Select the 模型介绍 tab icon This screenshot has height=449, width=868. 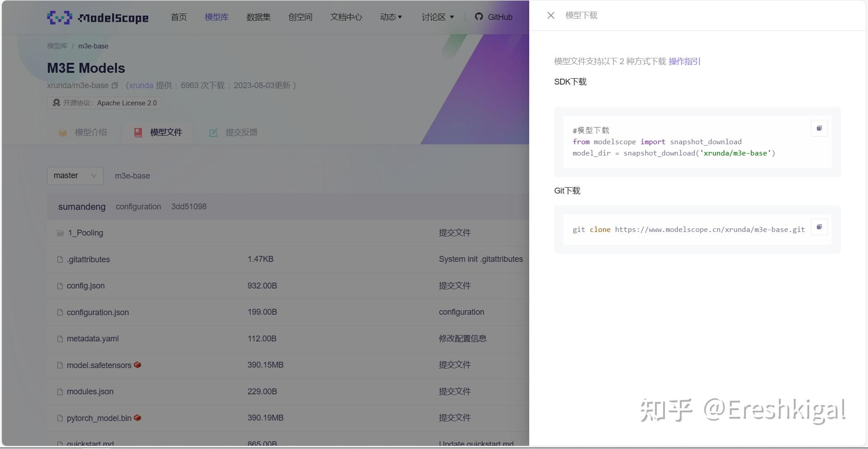[x=63, y=132]
